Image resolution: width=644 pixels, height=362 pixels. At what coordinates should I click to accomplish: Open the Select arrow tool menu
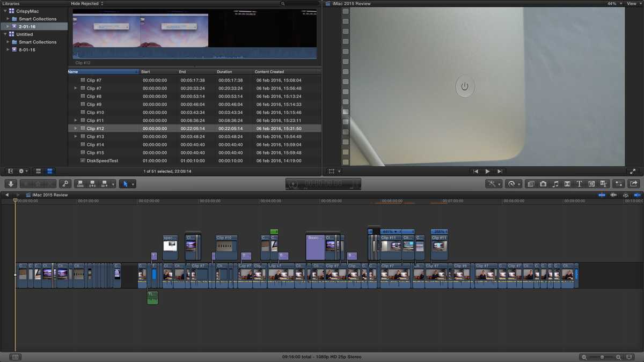[127, 184]
